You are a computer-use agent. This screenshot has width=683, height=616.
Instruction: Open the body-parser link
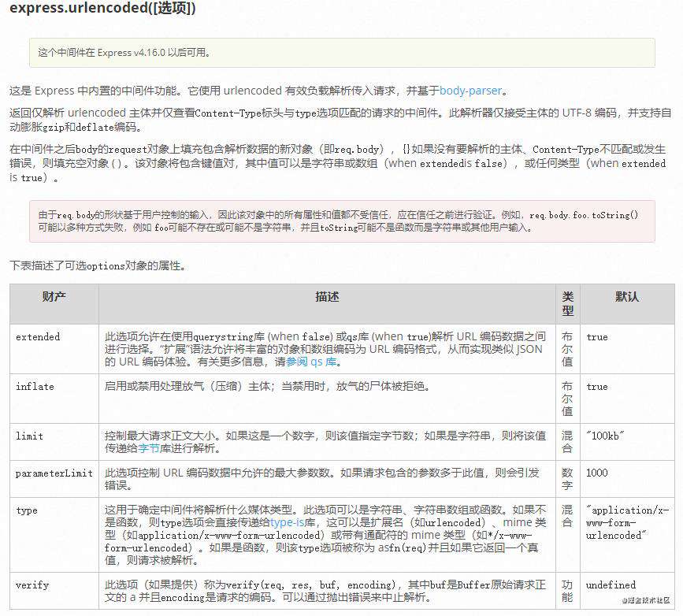pos(470,91)
